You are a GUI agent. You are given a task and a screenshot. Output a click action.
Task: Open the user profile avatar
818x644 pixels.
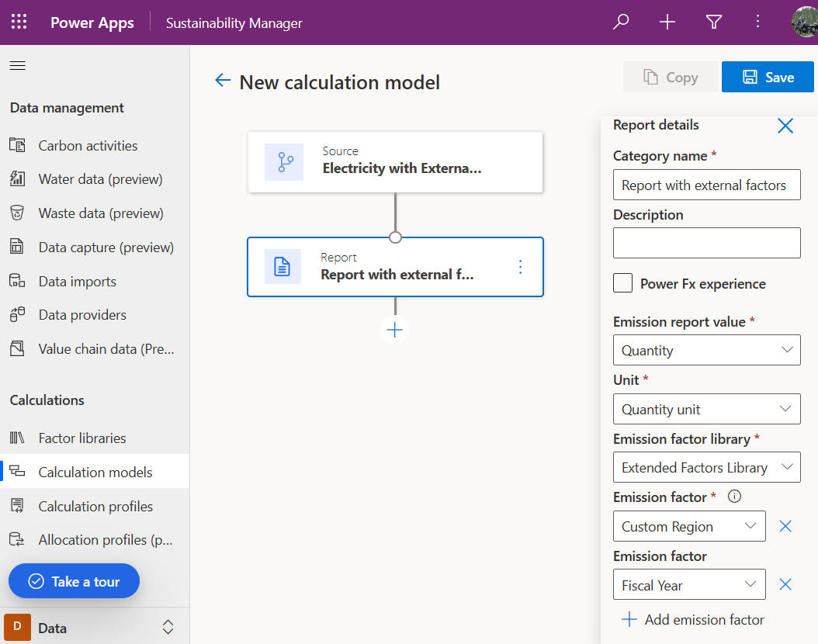click(805, 22)
